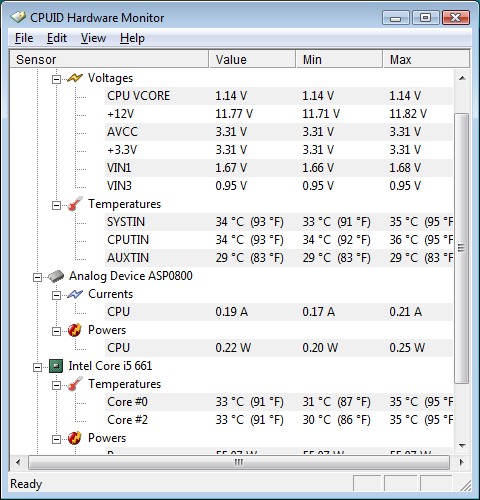
Task: Click the Powers flame icon under Intel Core
Action: 75,438
